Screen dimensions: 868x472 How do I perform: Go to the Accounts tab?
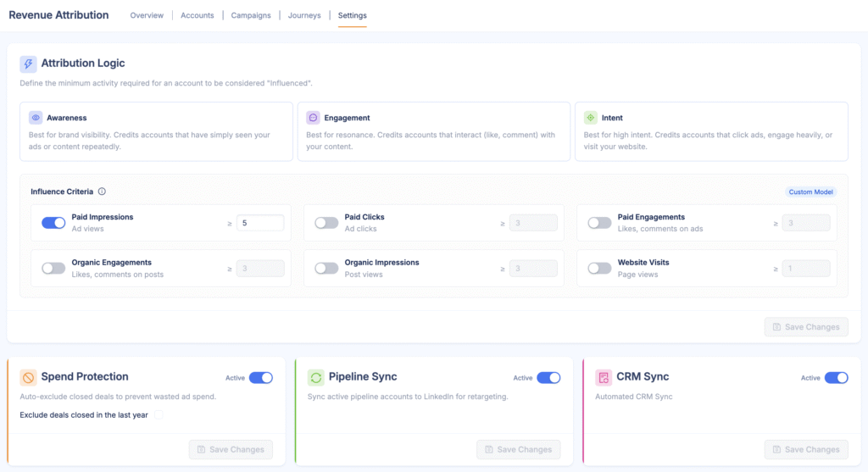click(x=197, y=15)
